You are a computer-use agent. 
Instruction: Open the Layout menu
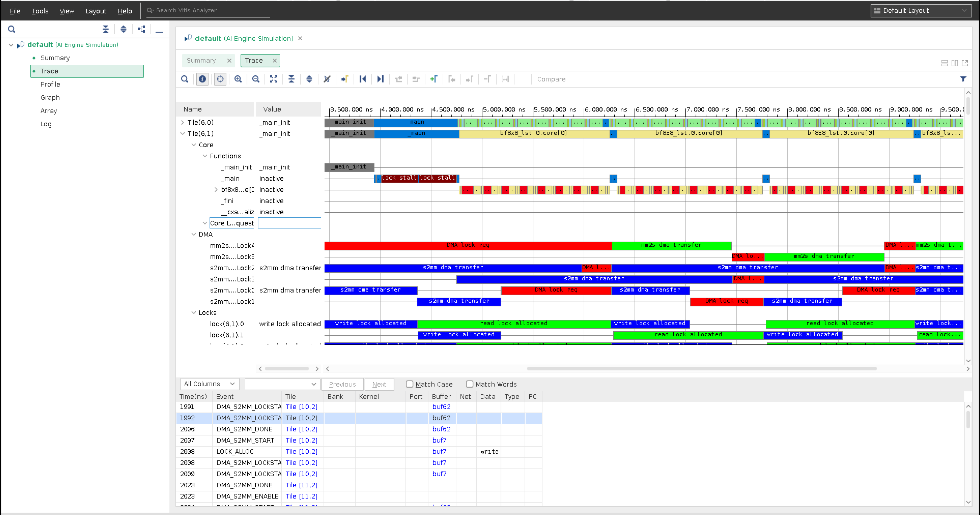point(96,11)
